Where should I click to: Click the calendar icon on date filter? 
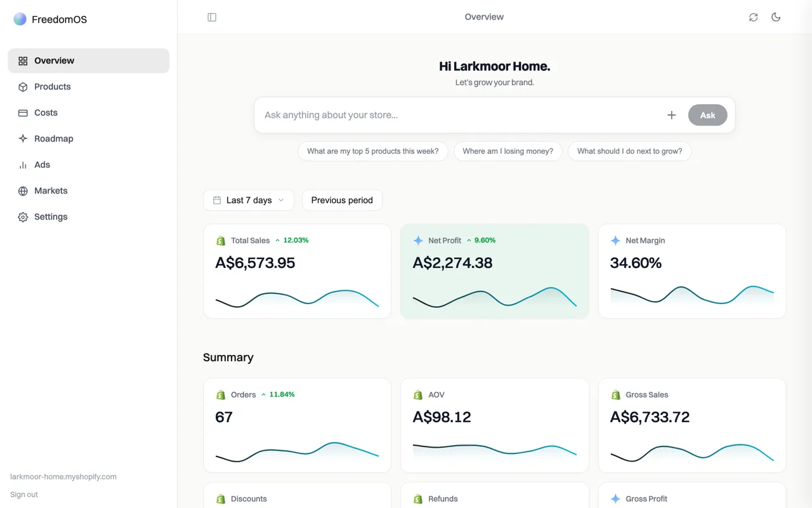pos(217,200)
